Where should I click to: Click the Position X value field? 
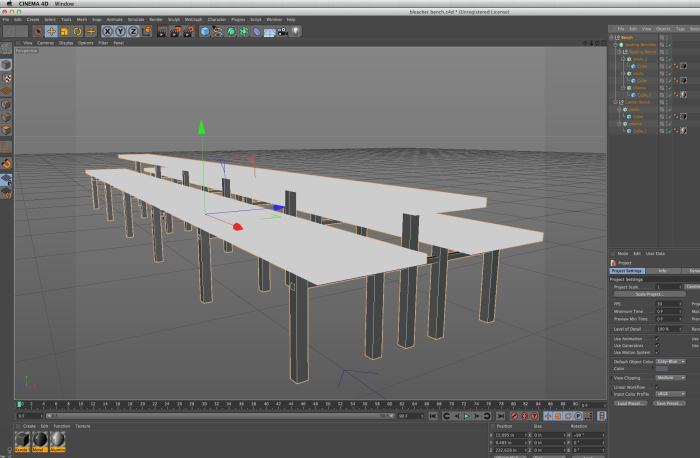click(x=510, y=435)
